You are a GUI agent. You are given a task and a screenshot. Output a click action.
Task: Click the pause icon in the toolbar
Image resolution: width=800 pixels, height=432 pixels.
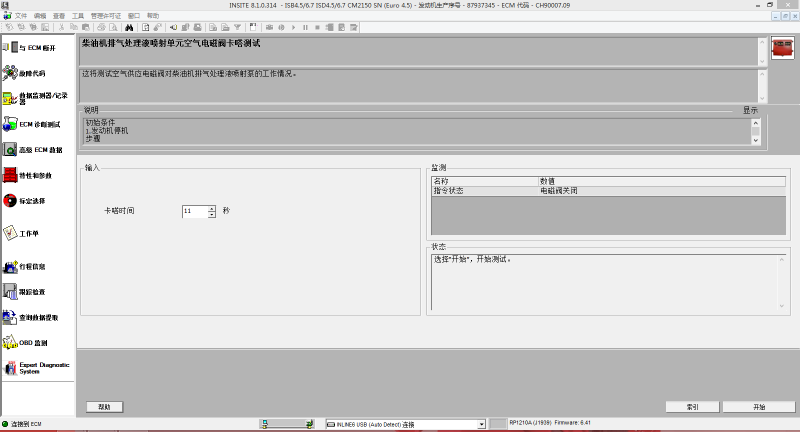pos(305,27)
